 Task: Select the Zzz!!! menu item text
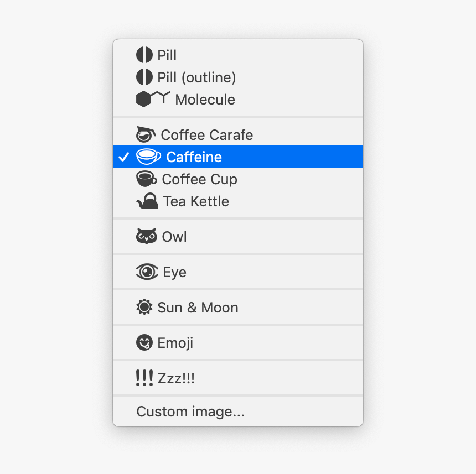coord(176,378)
